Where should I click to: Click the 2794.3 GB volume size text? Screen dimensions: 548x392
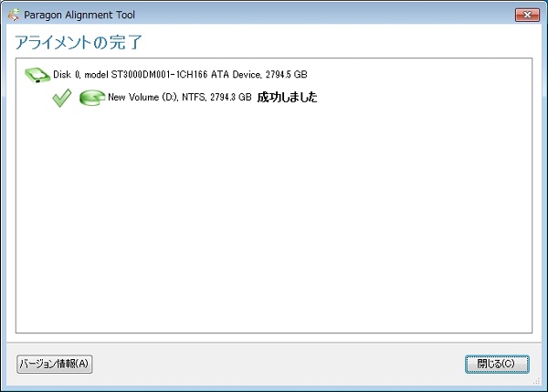[x=231, y=97]
